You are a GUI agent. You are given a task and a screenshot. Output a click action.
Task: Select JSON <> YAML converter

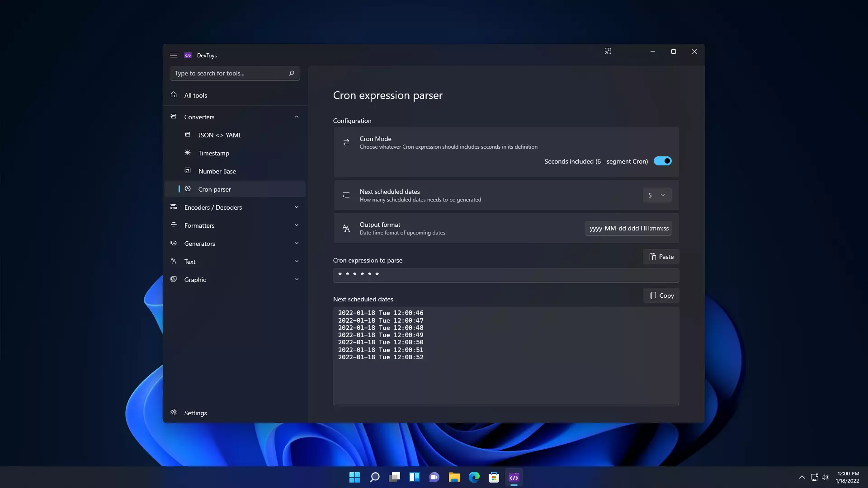coord(235,135)
